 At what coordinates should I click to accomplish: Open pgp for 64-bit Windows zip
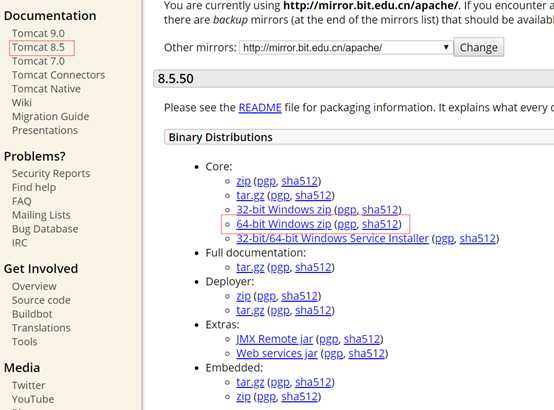click(x=347, y=224)
